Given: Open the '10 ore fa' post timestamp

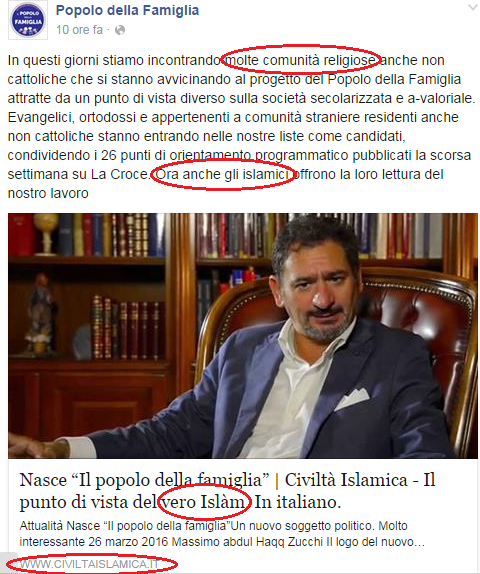Looking at the screenshot, I should [79, 30].
